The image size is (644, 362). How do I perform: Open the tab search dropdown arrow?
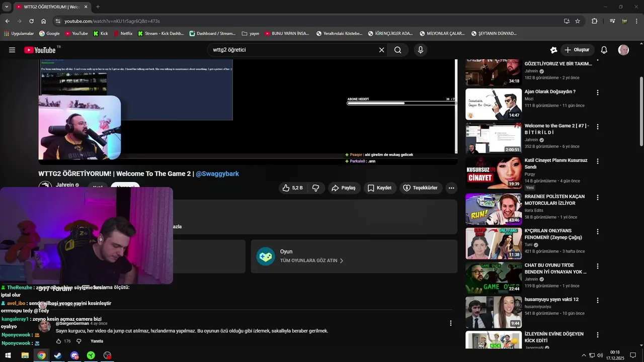coord(6,7)
